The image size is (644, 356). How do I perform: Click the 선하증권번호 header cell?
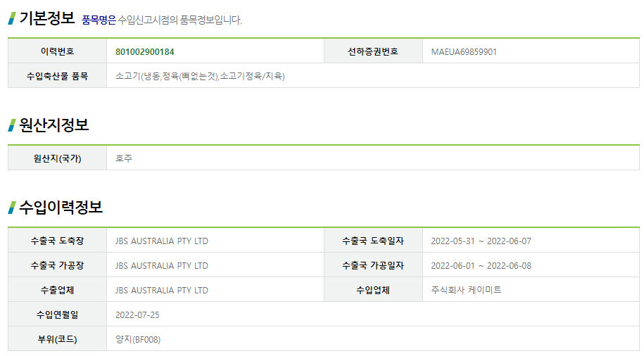coord(373,51)
